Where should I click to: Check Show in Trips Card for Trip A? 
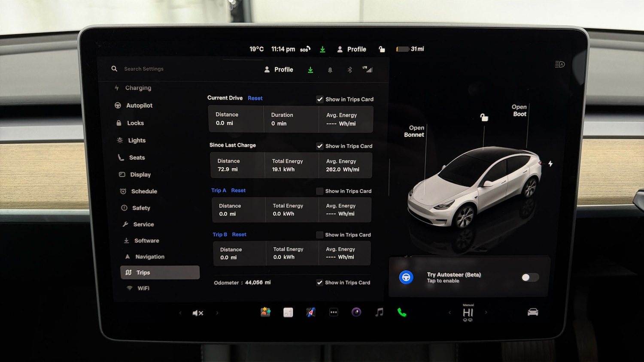pyautogui.click(x=320, y=191)
